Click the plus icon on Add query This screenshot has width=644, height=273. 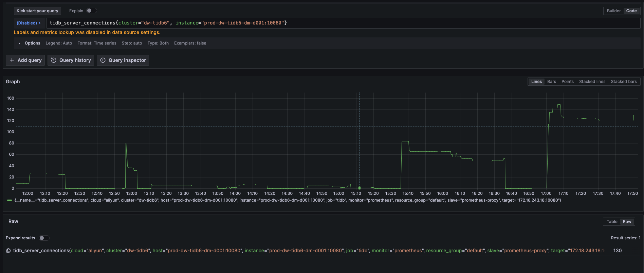[12, 60]
